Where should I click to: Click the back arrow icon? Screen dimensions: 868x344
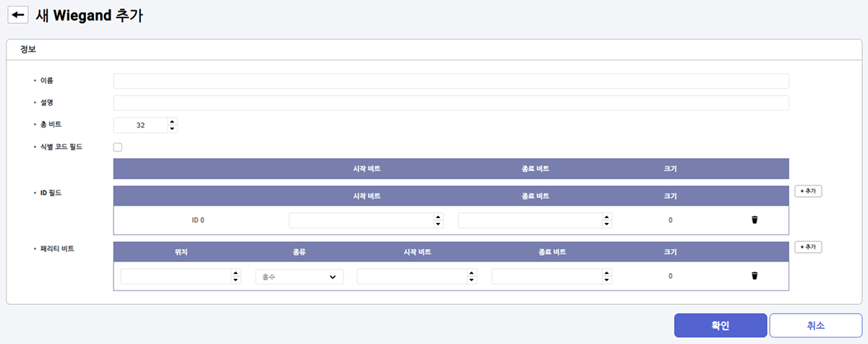point(17,15)
